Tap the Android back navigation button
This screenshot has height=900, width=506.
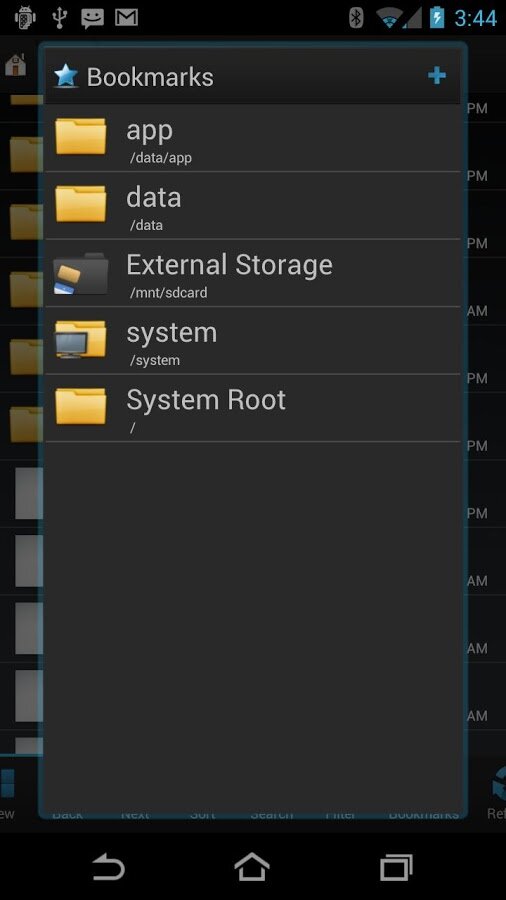[109, 867]
